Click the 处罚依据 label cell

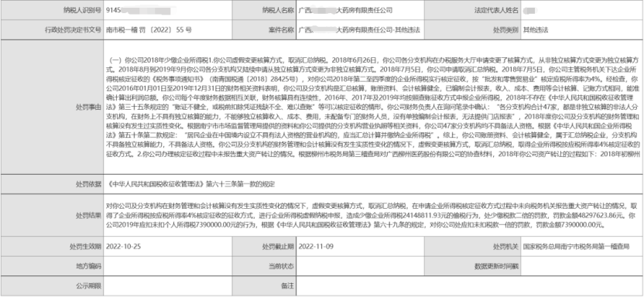52,185
